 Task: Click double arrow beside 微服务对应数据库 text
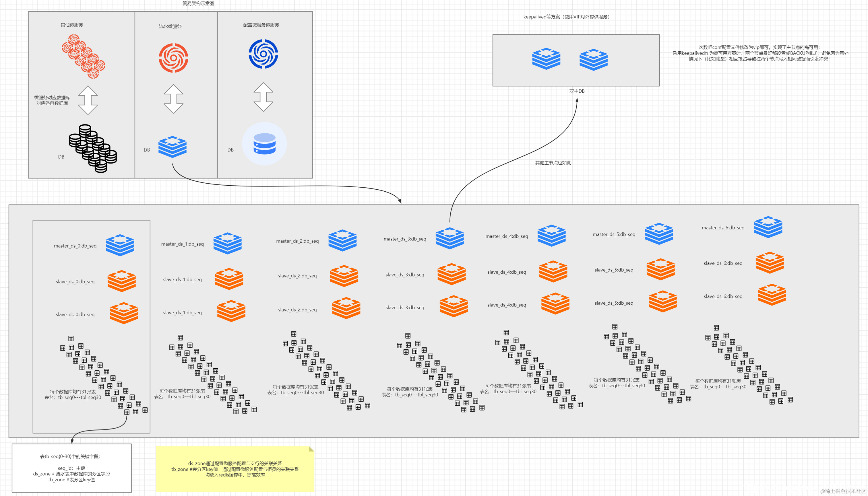pyautogui.click(x=88, y=100)
